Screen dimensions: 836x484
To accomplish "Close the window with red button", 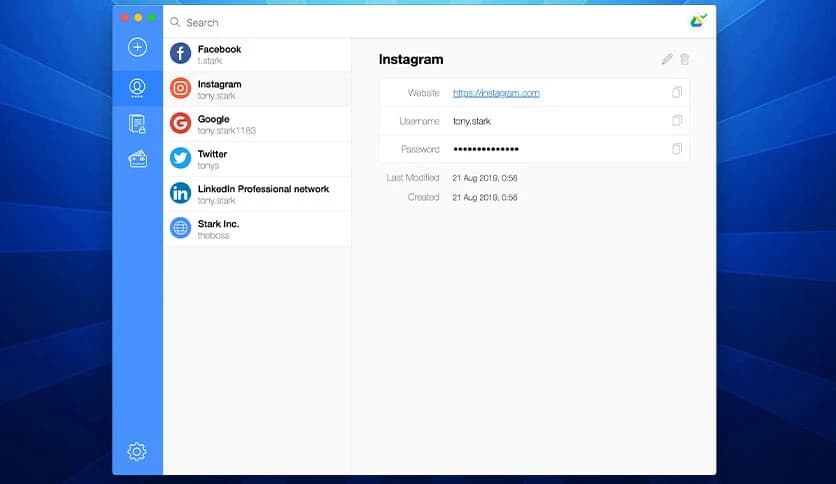I will pos(124,18).
